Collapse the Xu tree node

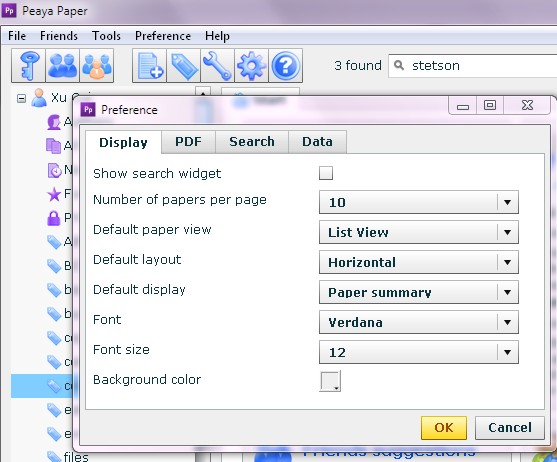[21, 98]
